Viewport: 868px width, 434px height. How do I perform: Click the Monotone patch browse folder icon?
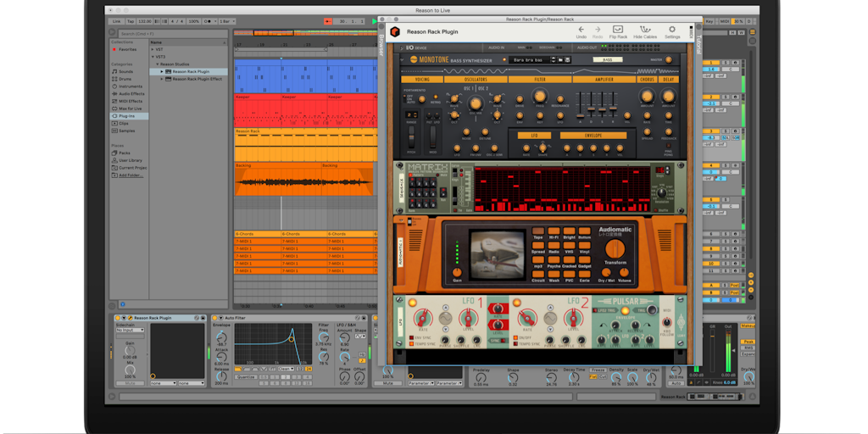pos(560,60)
